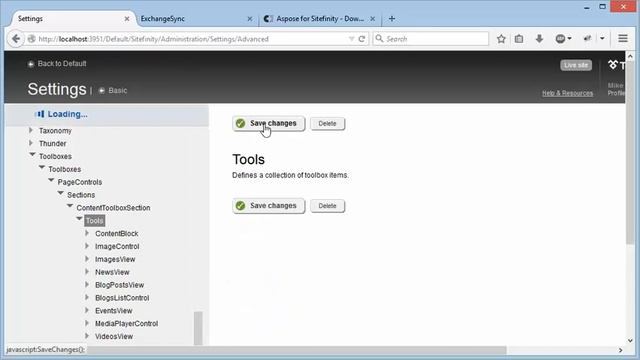The width and height of the screenshot is (640, 360).
Task: Click the bottom Save changes button
Action: (x=269, y=206)
